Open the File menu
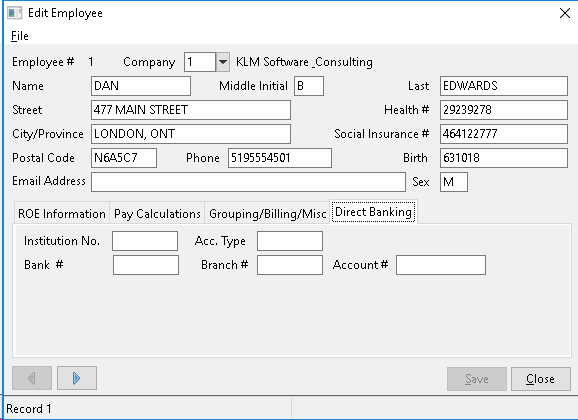 pos(20,36)
